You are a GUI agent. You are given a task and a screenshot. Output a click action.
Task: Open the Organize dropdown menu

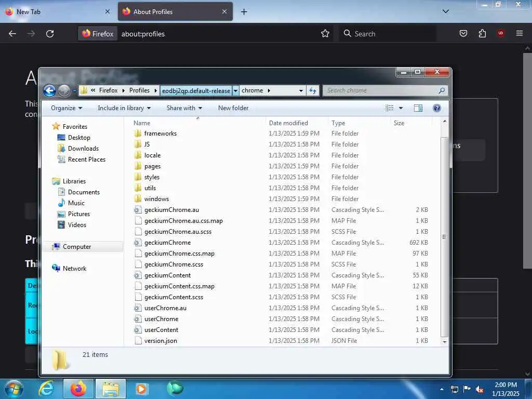click(66, 108)
